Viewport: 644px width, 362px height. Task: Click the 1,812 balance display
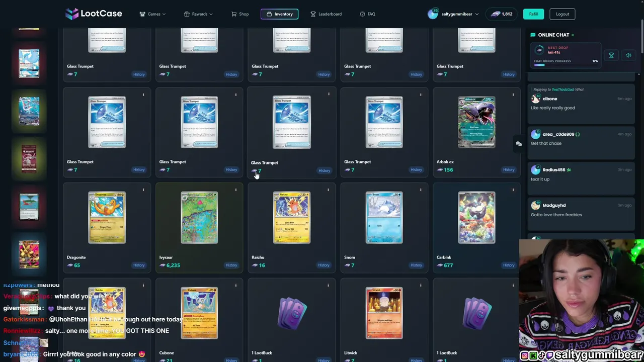502,14
